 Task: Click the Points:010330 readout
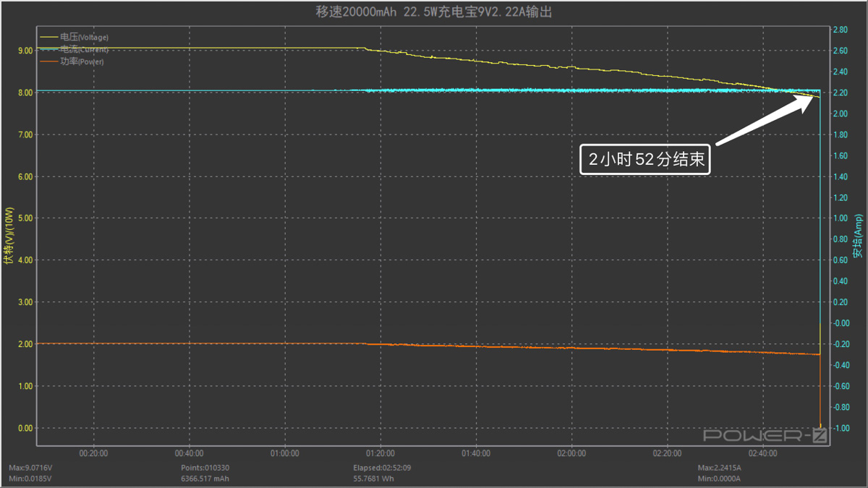point(205,468)
